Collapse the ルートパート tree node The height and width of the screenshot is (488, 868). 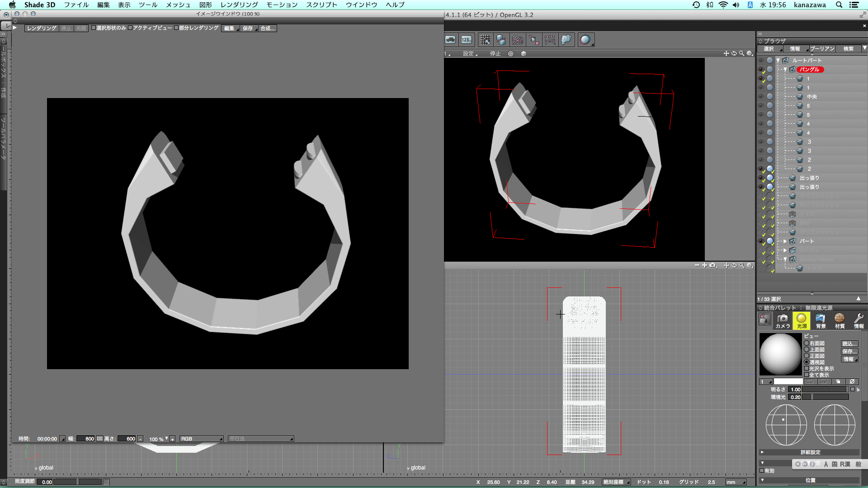click(778, 61)
